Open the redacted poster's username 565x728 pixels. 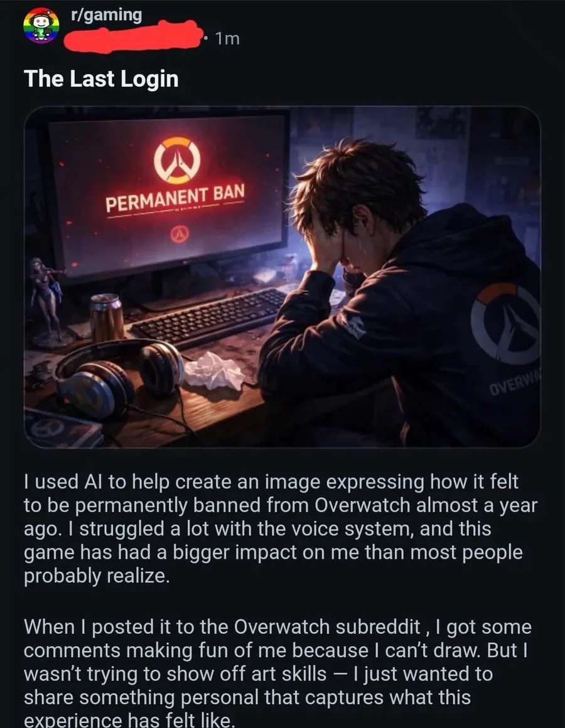pyautogui.click(x=132, y=36)
